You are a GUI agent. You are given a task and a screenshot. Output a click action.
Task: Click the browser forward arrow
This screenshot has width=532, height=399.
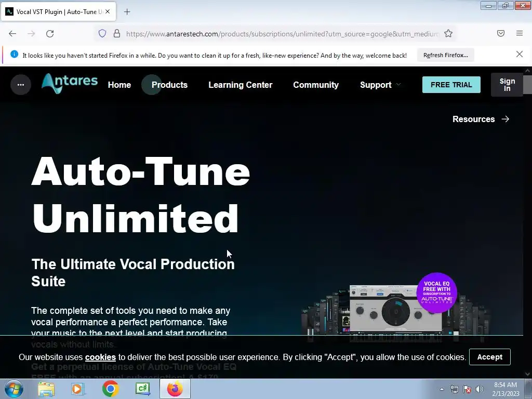coord(31,34)
